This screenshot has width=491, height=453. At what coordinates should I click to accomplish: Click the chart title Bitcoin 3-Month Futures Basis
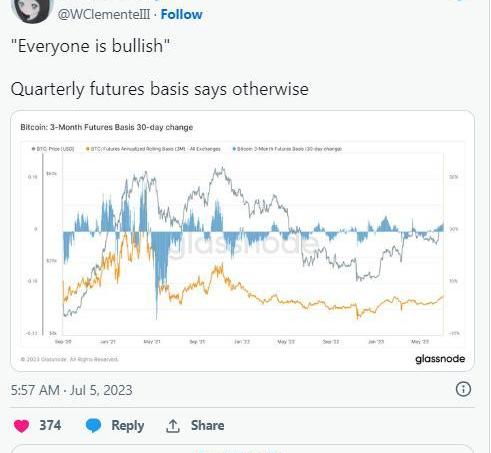click(x=107, y=127)
